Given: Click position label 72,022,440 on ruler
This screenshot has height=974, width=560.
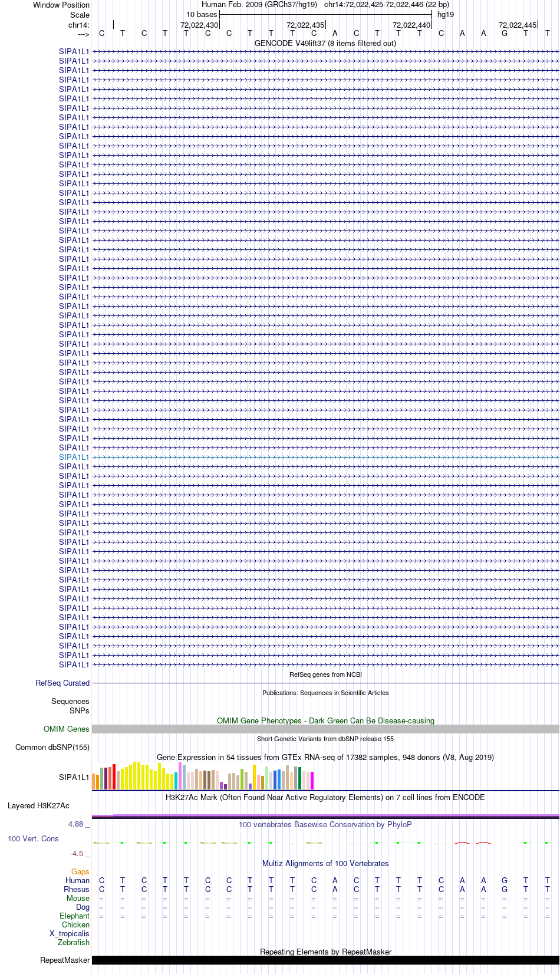Looking at the screenshot, I should [x=411, y=25].
